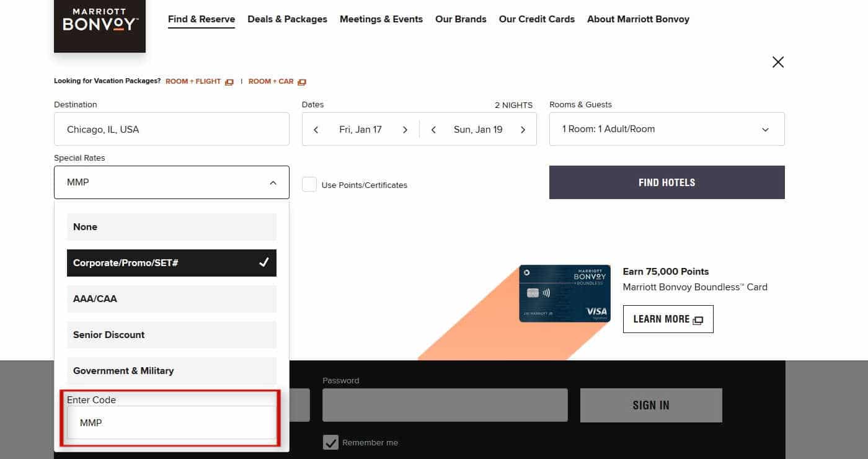Open Room + Flight vacation packages link
868x459 pixels.
198,81
